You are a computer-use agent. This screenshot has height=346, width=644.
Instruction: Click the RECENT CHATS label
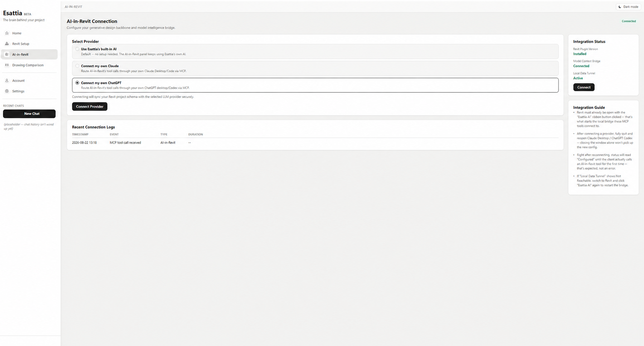pos(14,106)
